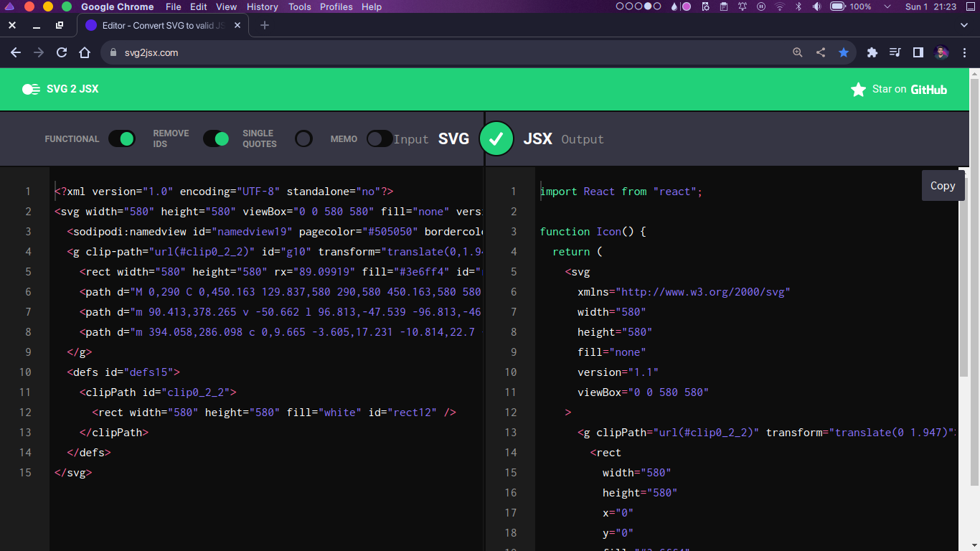The height and width of the screenshot is (551, 980).
Task: Open the Chrome three-dot menu
Action: [x=965, y=52]
